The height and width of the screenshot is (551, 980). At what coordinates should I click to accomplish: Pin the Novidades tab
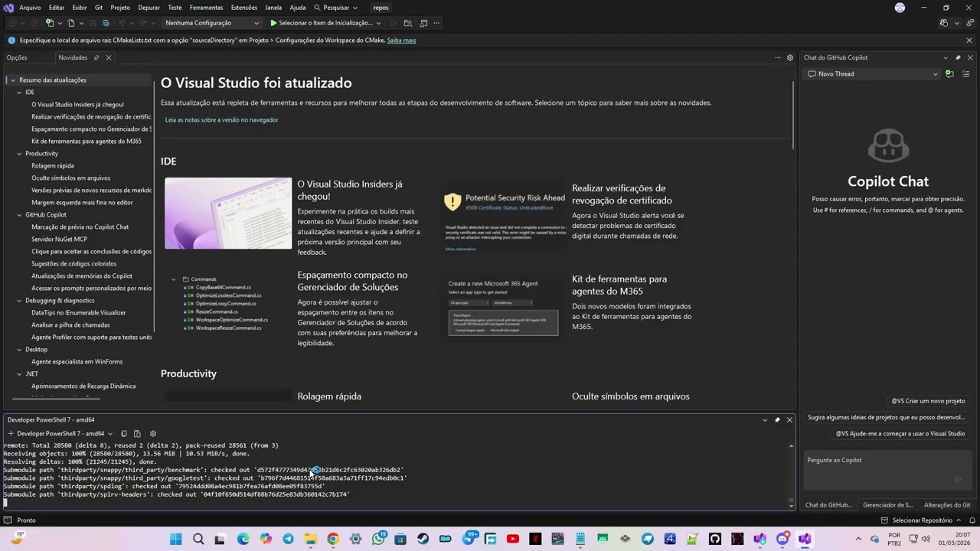pos(96,57)
